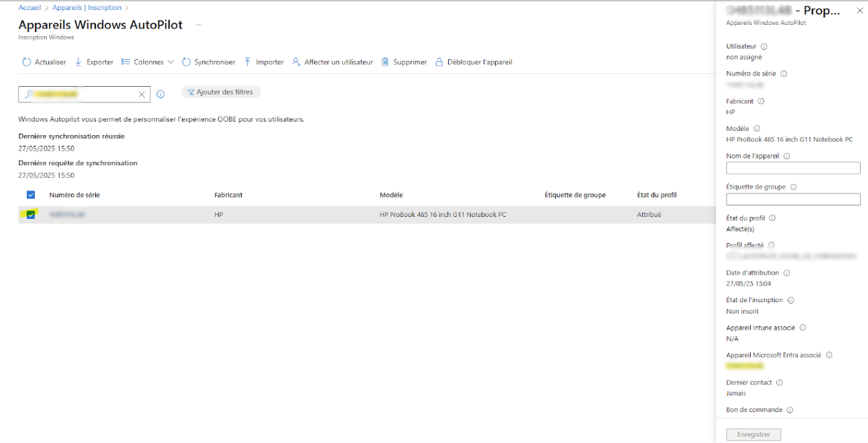868x443 pixels.
Task: Click the Supprimer trash icon
Action: pos(386,63)
